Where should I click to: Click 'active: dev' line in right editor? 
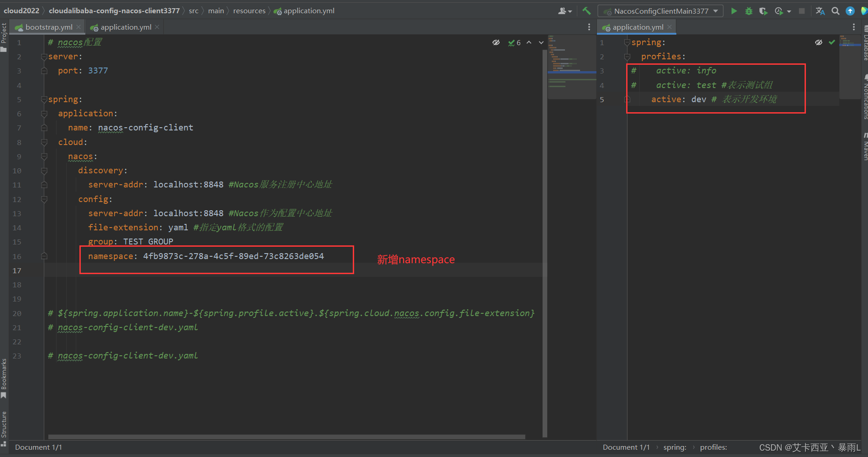pyautogui.click(x=714, y=99)
